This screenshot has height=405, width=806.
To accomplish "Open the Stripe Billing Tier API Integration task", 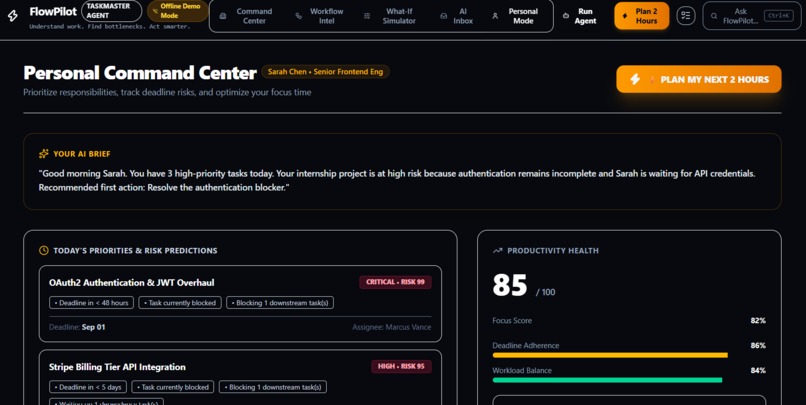I will point(240,377).
